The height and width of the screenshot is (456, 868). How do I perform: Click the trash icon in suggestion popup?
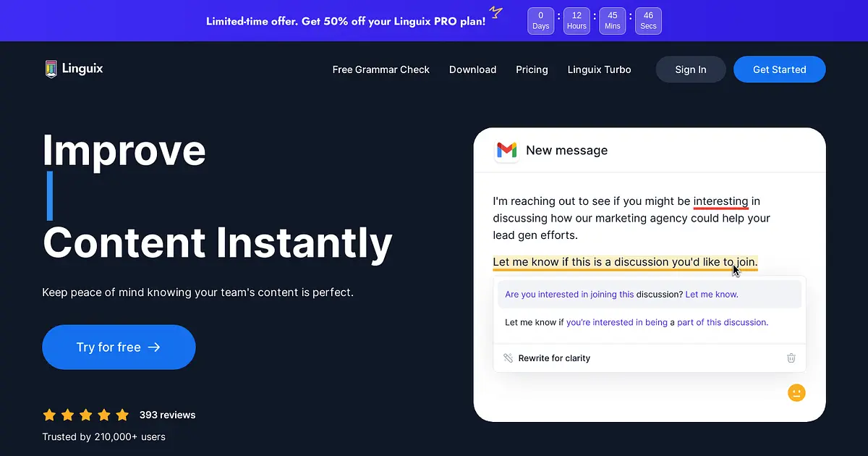pos(791,358)
